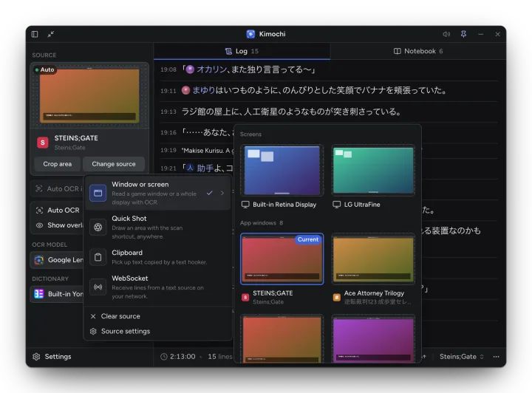
Task: Click the LG UltraFine label
Action: coord(362,205)
